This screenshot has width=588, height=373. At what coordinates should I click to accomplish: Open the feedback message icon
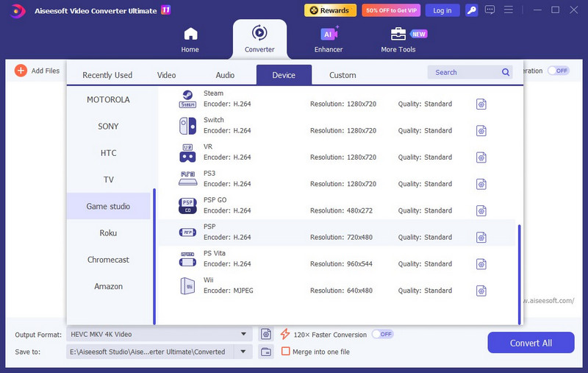click(x=490, y=10)
